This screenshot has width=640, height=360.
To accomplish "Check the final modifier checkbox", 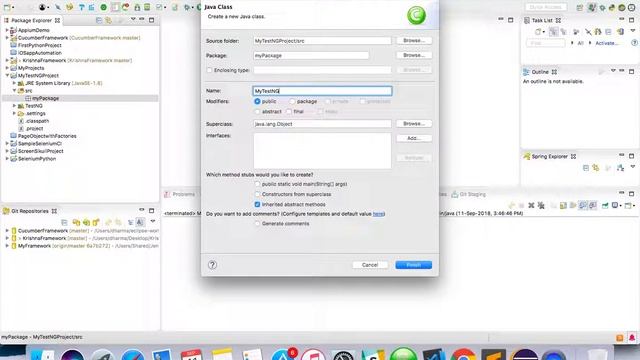I will pyautogui.click(x=289, y=111).
